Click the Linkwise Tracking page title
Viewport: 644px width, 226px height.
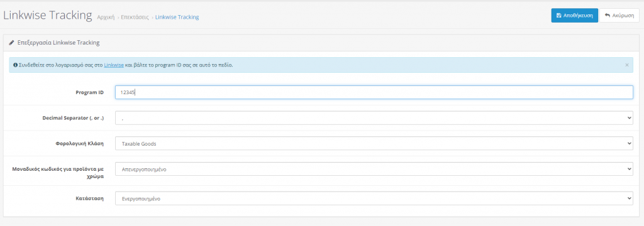point(47,16)
